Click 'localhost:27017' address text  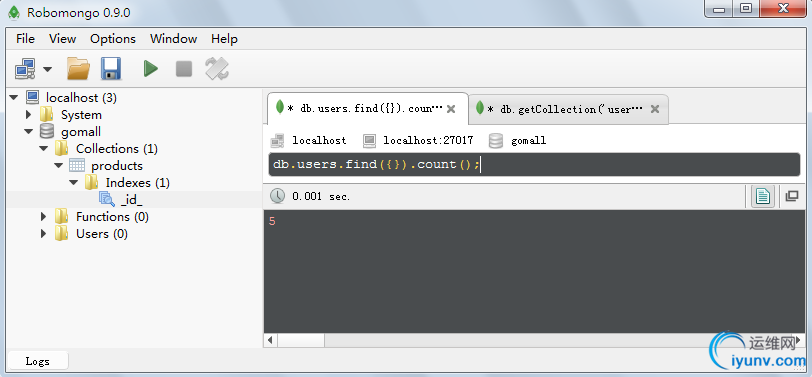tap(428, 140)
